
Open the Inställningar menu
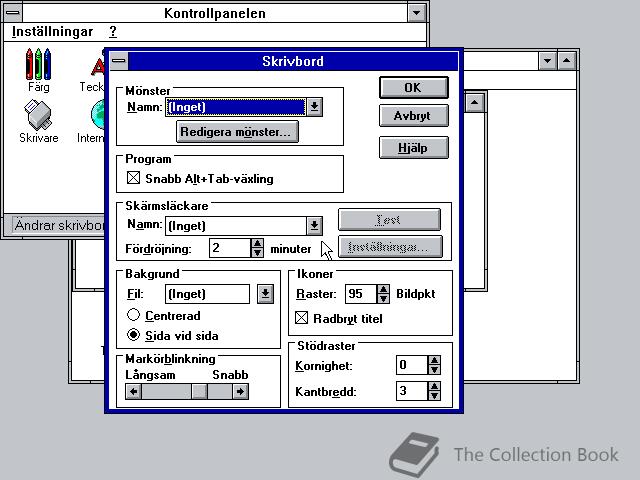tap(52, 31)
